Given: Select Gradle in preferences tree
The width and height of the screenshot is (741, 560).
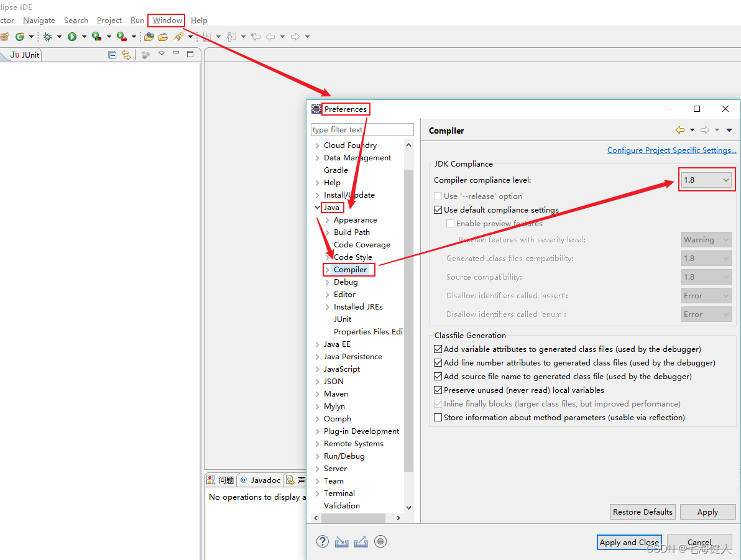Looking at the screenshot, I should [336, 170].
